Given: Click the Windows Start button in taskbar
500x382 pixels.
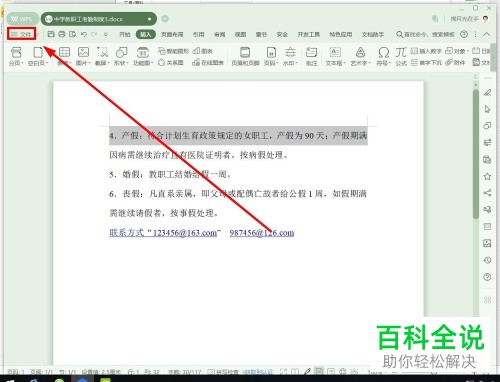Looking at the screenshot, I should point(9,380).
